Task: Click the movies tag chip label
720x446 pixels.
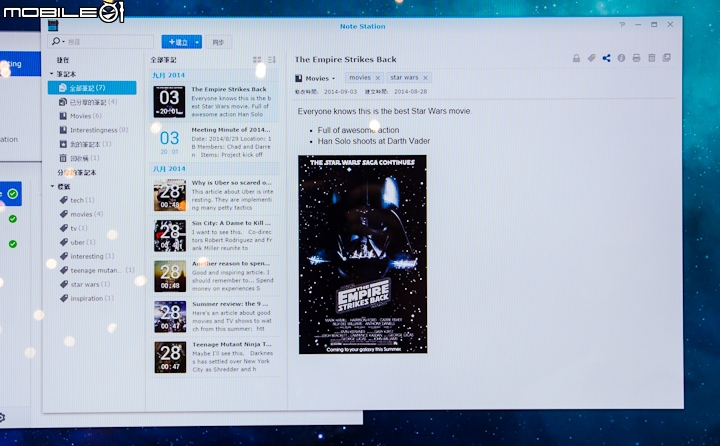Action: [x=360, y=78]
